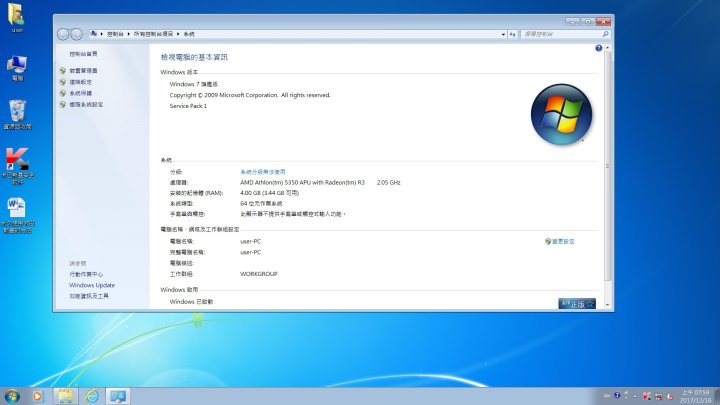This screenshot has height=405, width=720.
Task: Click the scrollbar up arrow
Action: 608,48
